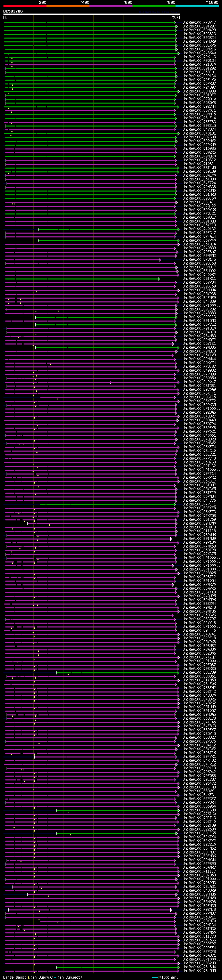Click the UniRef100_A9PEP7 label

(x=199, y=944)
